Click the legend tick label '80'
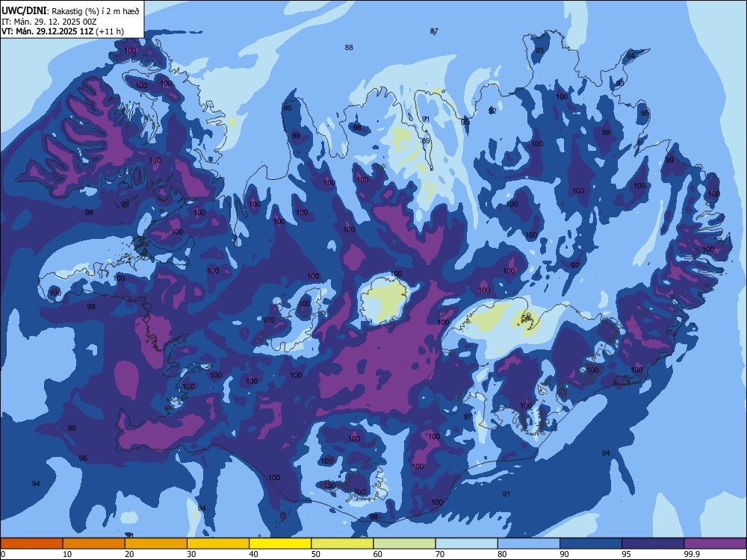Screen dimensions: 747x560 pos(502,554)
